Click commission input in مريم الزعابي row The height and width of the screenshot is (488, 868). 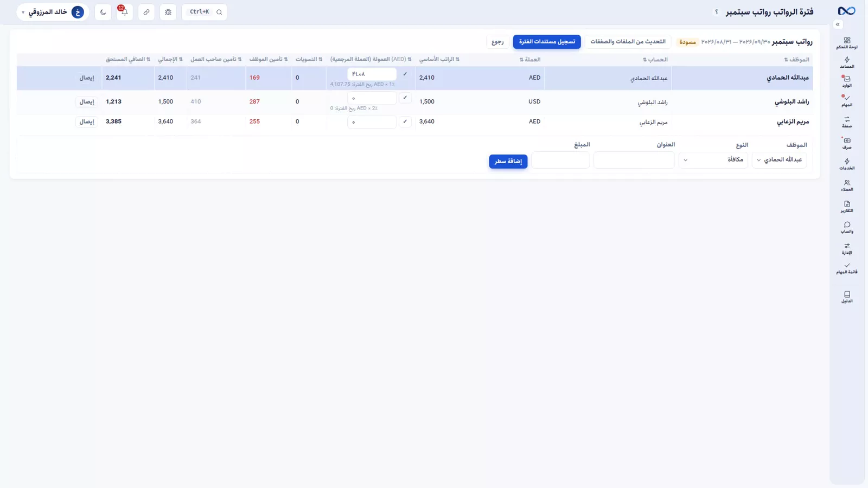click(x=372, y=121)
